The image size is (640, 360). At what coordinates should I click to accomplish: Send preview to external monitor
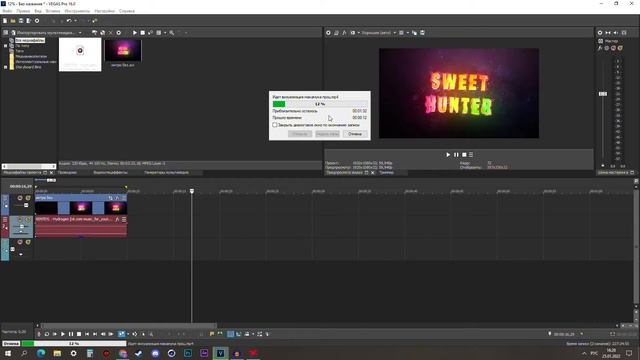(336, 33)
